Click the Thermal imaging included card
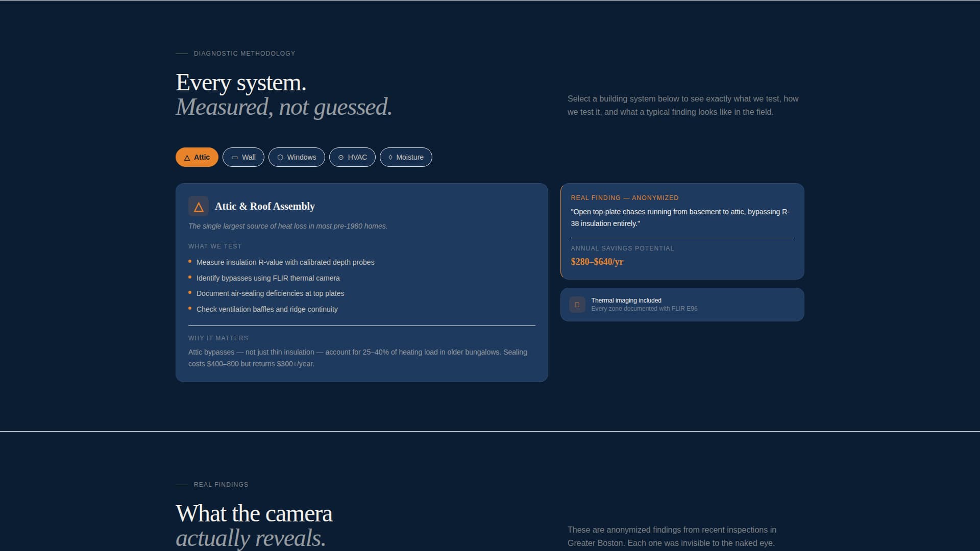980x551 pixels. point(682,305)
